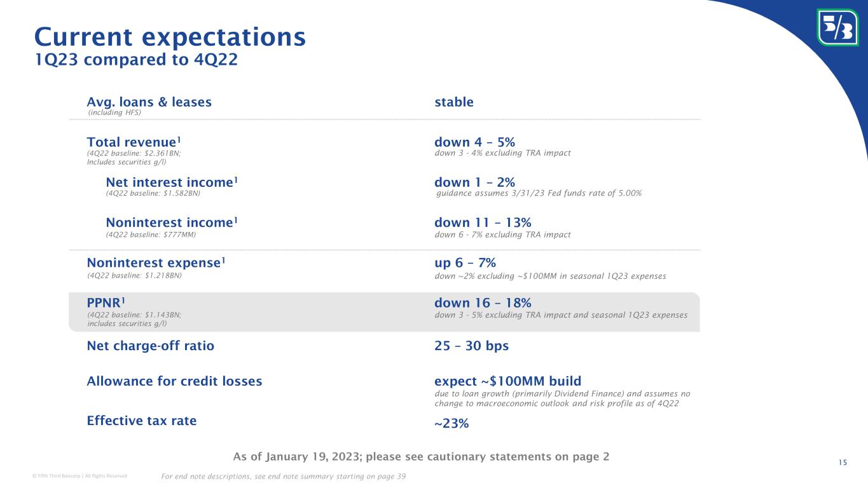Screen dimensions: 868x488
Task: Select the 'expect ~$100MM build' text
Action: [x=507, y=381]
